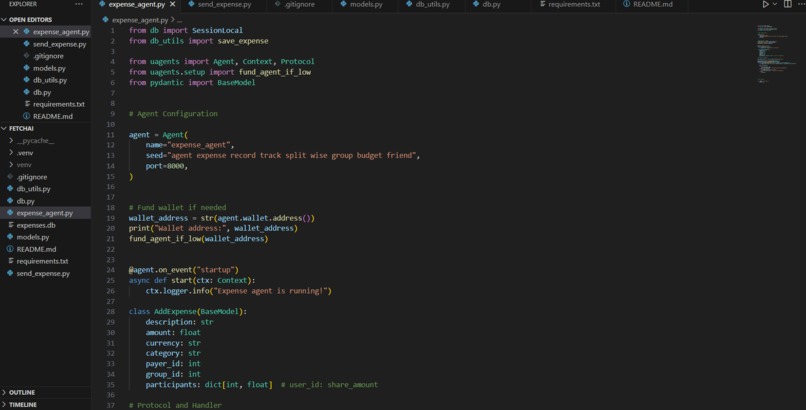Open the Explorer more actions ellipsis

coord(79,4)
